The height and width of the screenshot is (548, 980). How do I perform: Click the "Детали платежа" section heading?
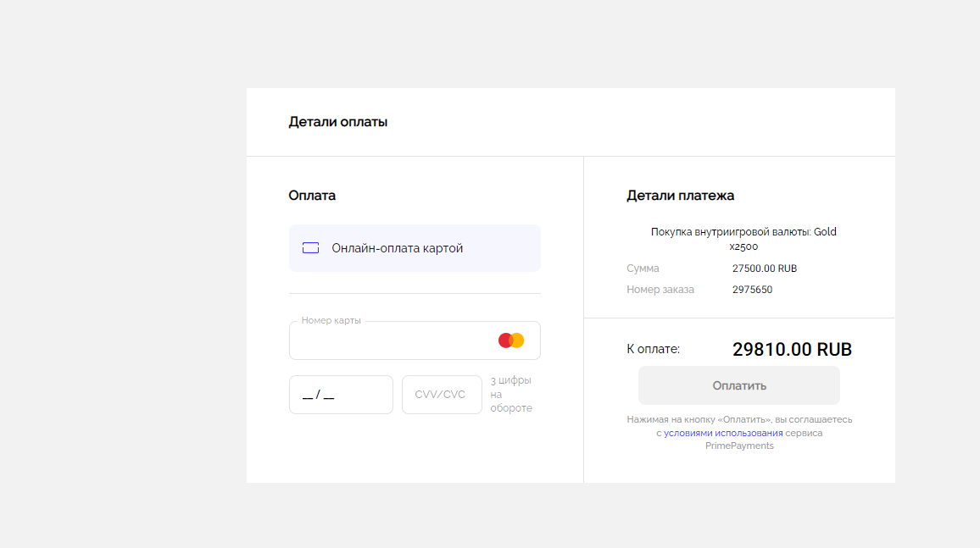(x=680, y=196)
